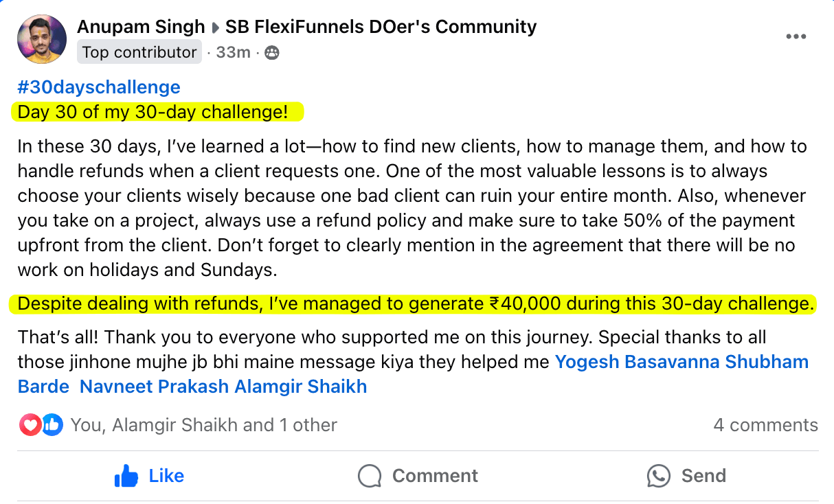The width and height of the screenshot is (834, 504).
Task: Open the #30dayschallenge hashtag
Action: tap(98, 87)
